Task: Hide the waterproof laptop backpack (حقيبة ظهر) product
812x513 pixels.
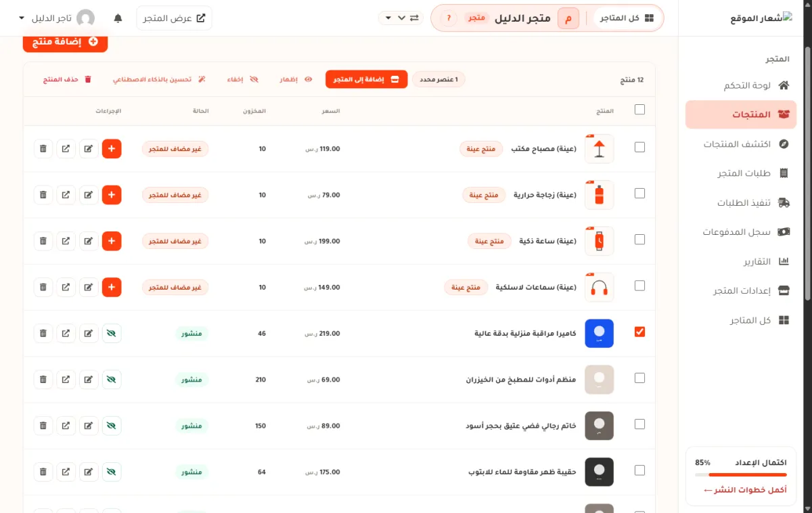Action: click(x=112, y=472)
